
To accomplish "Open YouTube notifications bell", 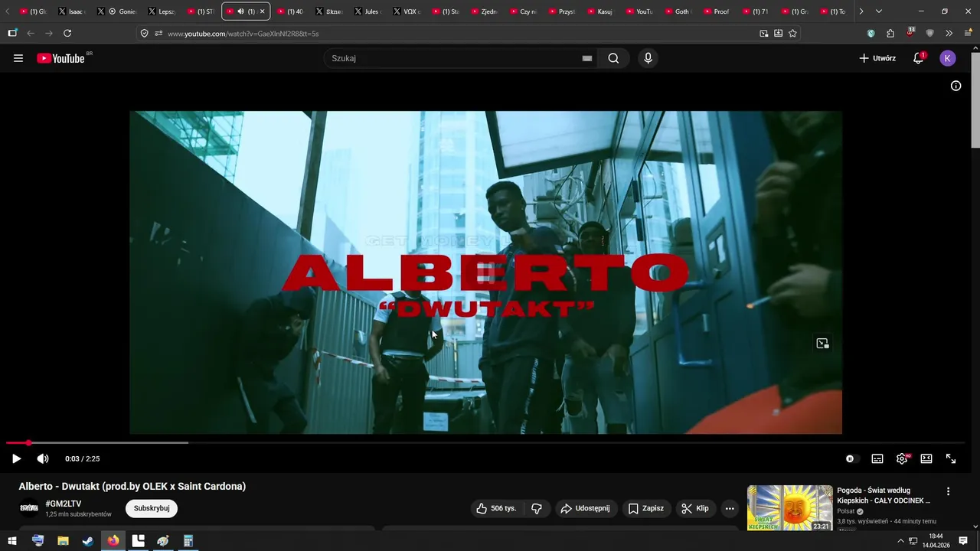I will (919, 58).
